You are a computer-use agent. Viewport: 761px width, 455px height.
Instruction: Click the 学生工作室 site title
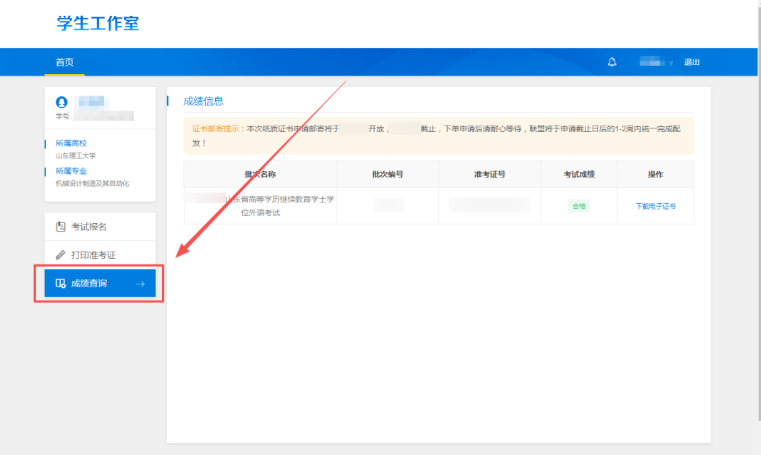click(x=98, y=23)
